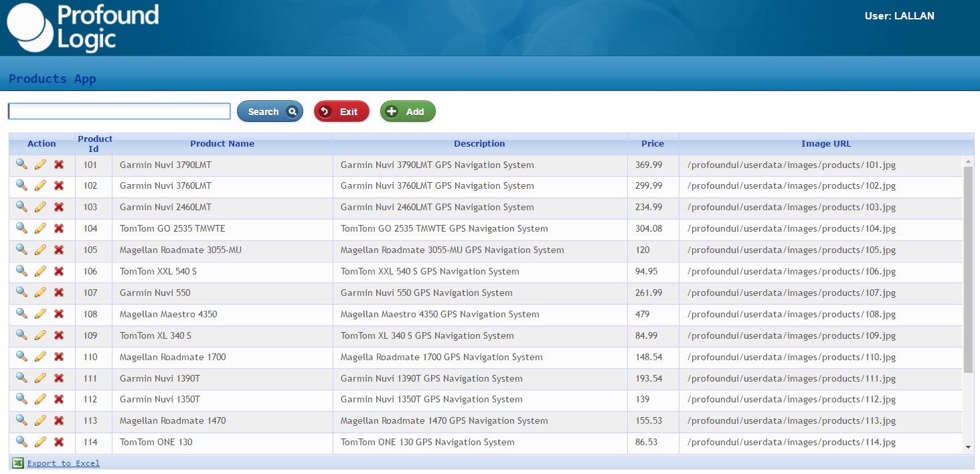Click the Product Id column header

(94, 144)
